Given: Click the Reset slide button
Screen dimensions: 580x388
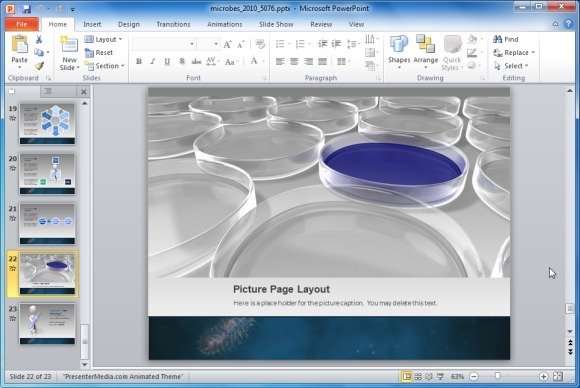Looking at the screenshot, I should click(99, 53).
